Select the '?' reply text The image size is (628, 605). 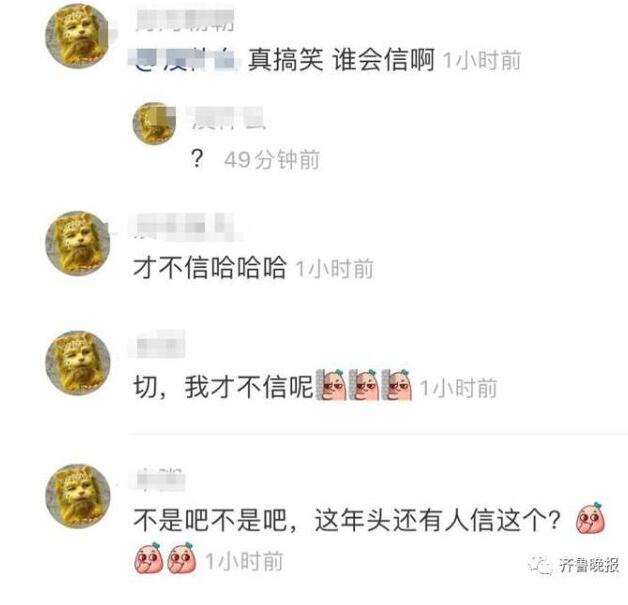[197, 159]
